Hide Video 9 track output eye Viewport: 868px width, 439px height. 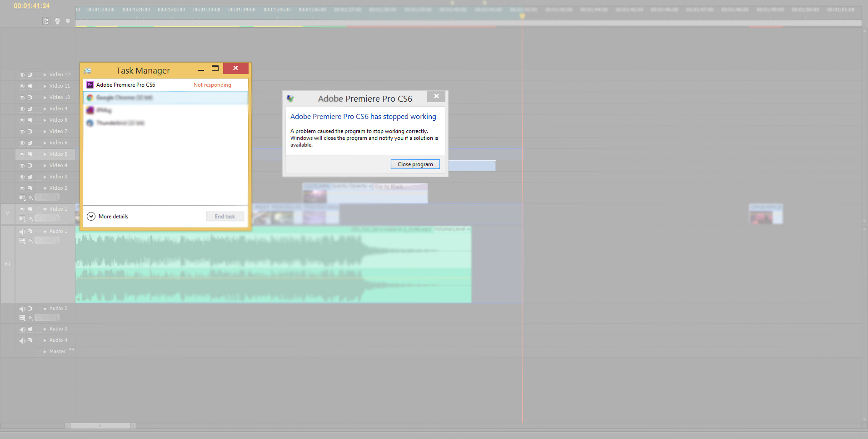click(22, 109)
